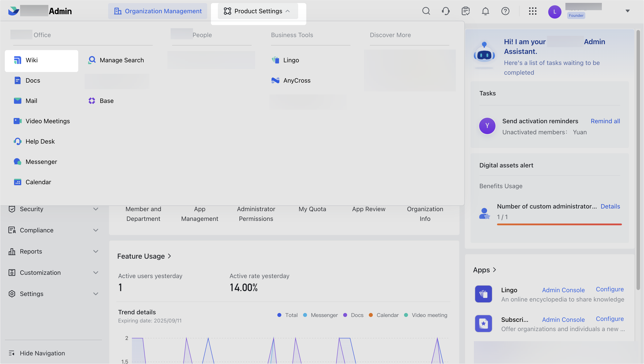
Task: Click Configure for Subscri... app
Action: pos(610,319)
